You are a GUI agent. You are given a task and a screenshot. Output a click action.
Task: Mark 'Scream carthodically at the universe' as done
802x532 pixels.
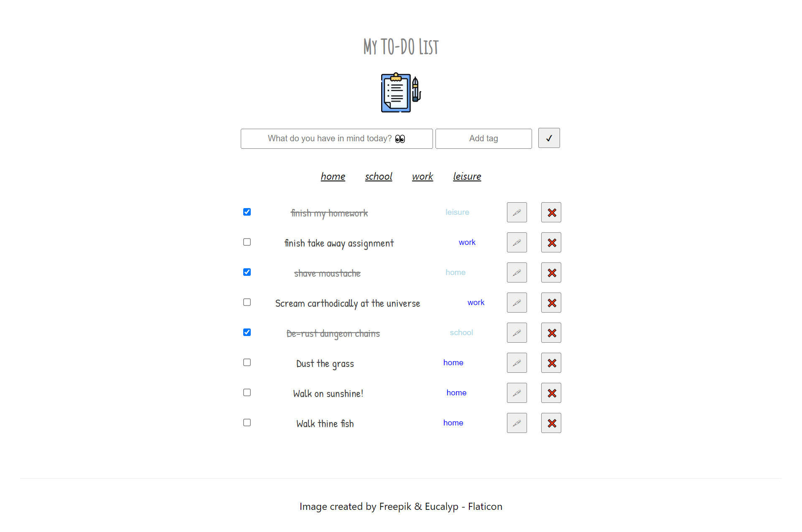pyautogui.click(x=247, y=302)
